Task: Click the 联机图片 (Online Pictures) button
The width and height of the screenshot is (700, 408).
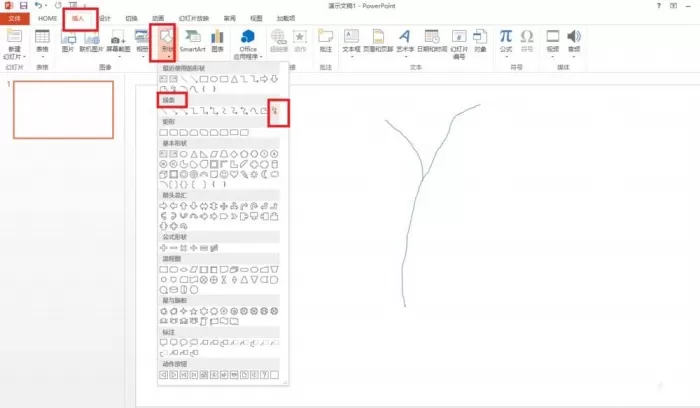Action: point(92,42)
